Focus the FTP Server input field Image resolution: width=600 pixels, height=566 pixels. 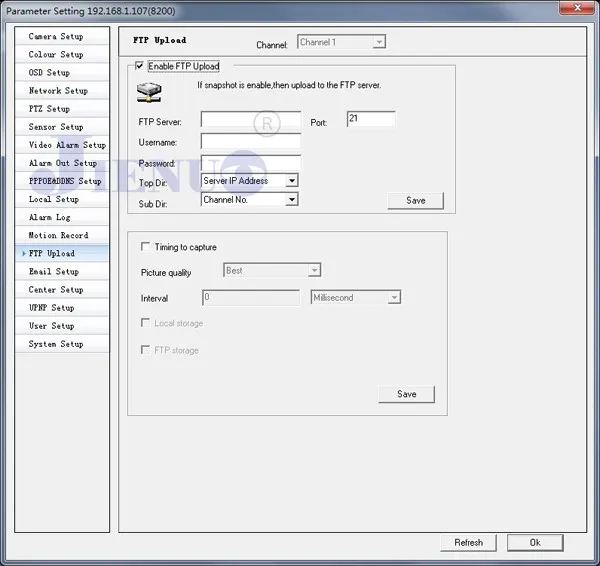pos(251,119)
